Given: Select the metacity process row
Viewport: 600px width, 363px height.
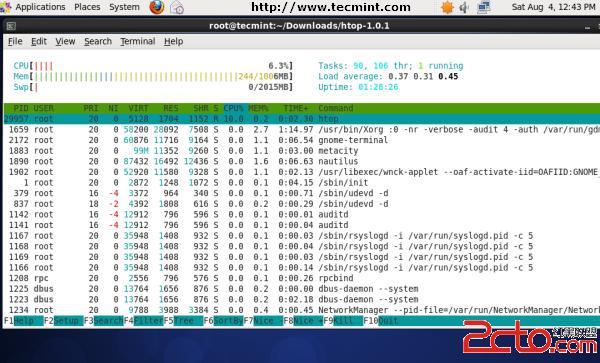Looking at the screenshot, I should [x=302, y=151].
